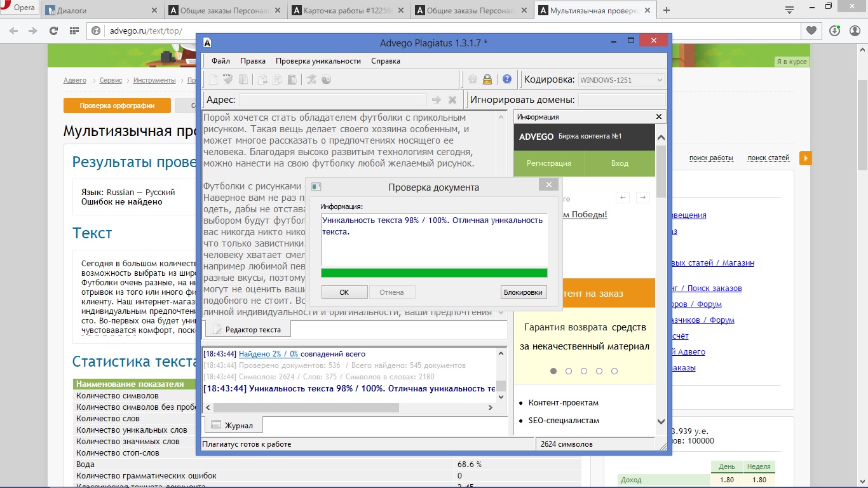This screenshot has height=488, width=868.
Task: Click the Игнорировать домены input field
Action: click(x=621, y=100)
